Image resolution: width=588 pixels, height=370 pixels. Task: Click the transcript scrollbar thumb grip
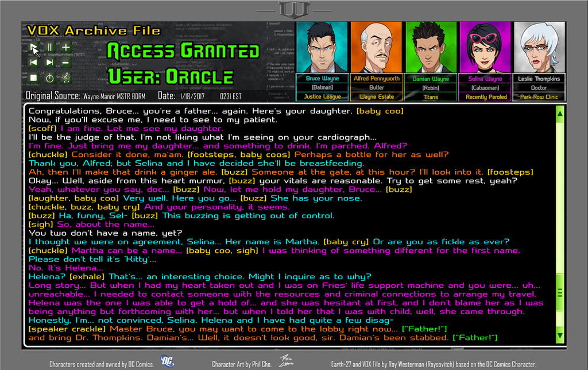[x=560, y=292]
